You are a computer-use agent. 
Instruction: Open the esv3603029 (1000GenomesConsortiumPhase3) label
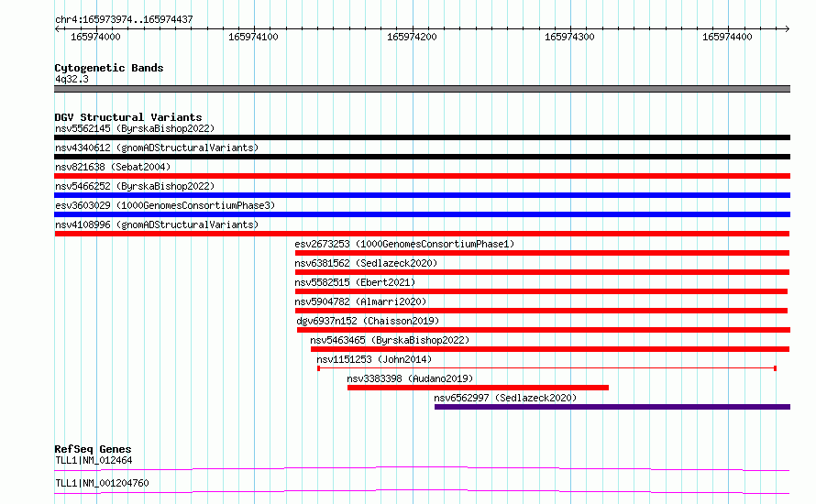tap(165, 205)
